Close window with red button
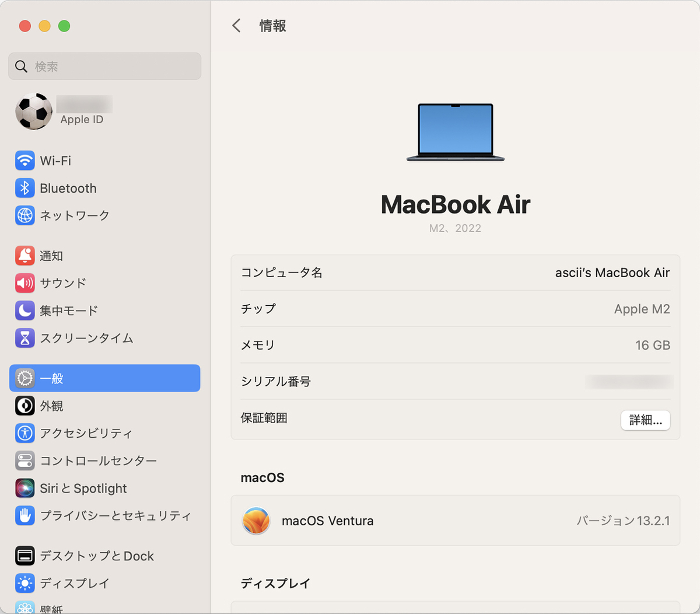 [25, 26]
